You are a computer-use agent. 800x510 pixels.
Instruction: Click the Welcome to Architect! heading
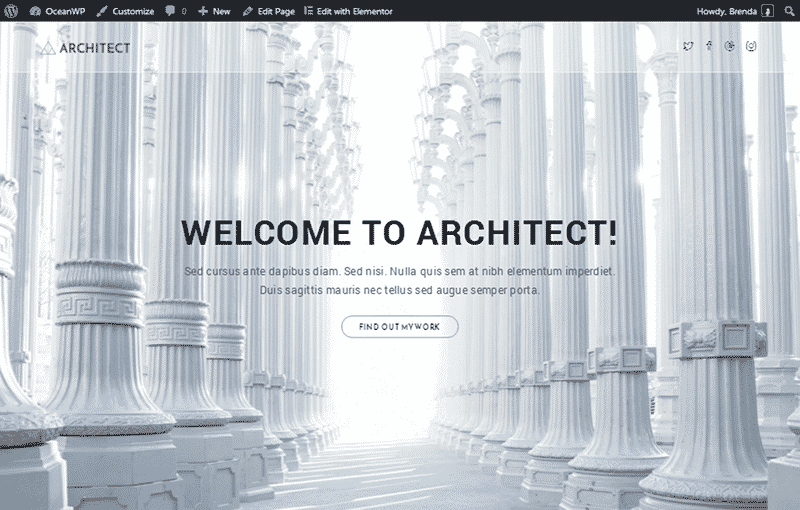(399, 233)
